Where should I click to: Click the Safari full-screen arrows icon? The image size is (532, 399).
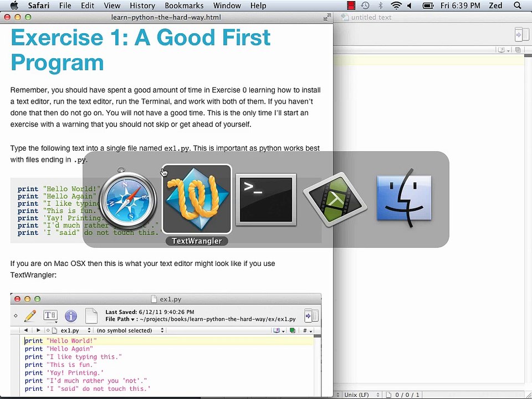click(327, 17)
